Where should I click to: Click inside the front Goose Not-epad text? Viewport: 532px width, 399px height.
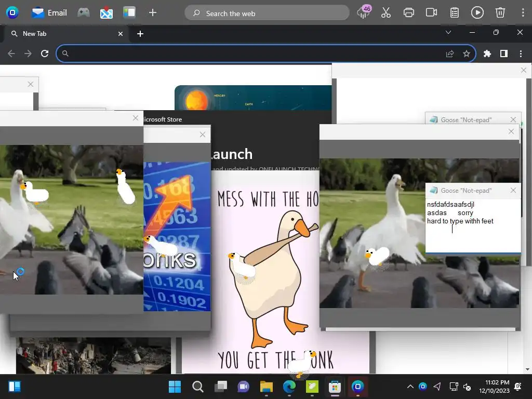(x=473, y=225)
